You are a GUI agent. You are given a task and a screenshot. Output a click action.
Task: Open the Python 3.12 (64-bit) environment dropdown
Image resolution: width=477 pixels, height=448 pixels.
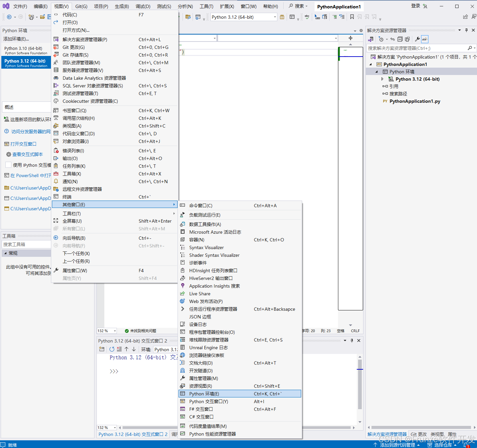point(275,17)
